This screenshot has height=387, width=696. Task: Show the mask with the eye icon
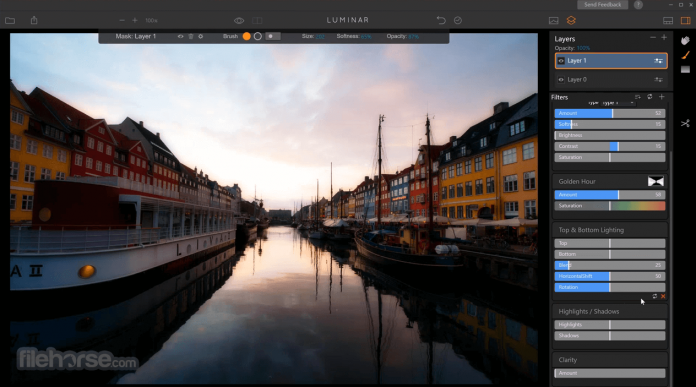tap(180, 36)
